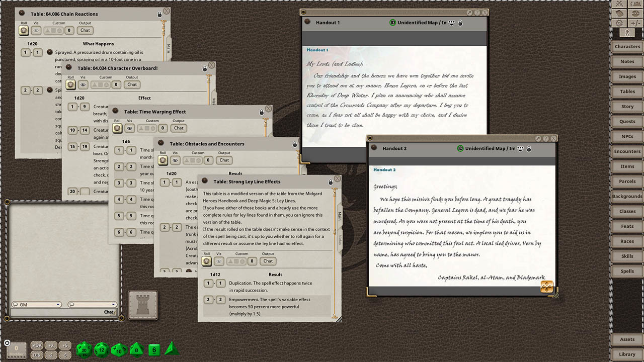Click the standing figure icon below the toolbar grid

627,32
